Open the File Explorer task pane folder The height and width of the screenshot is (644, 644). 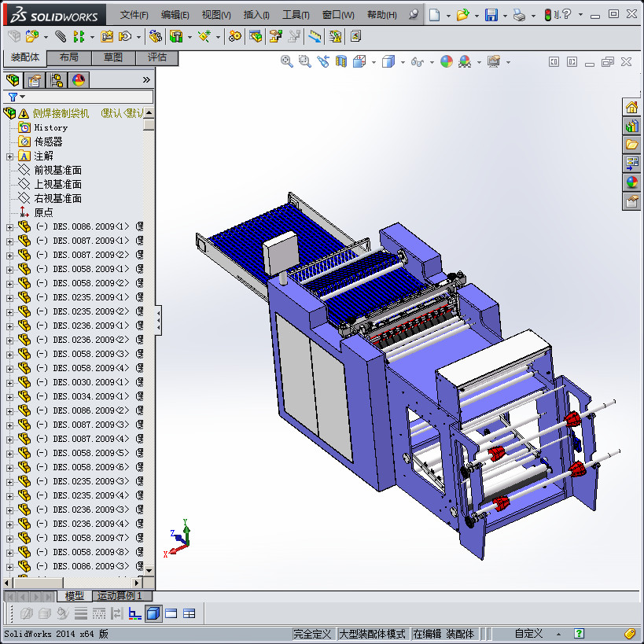[x=631, y=145]
